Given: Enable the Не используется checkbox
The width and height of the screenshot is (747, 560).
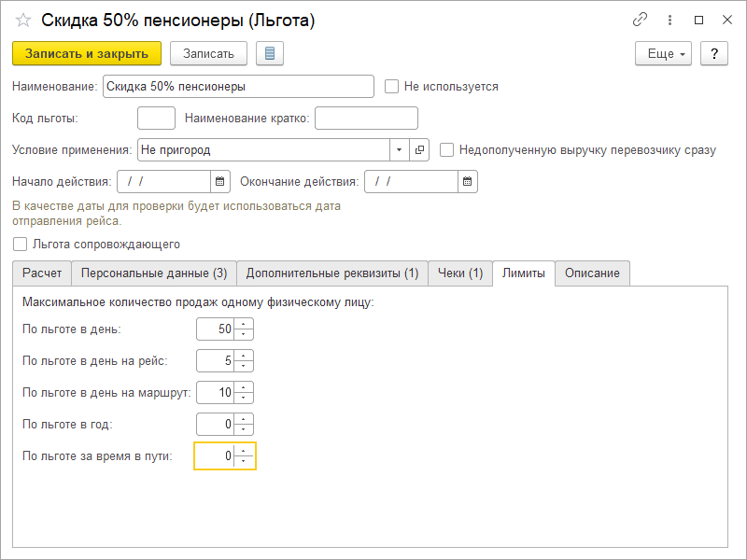Looking at the screenshot, I should [392, 87].
